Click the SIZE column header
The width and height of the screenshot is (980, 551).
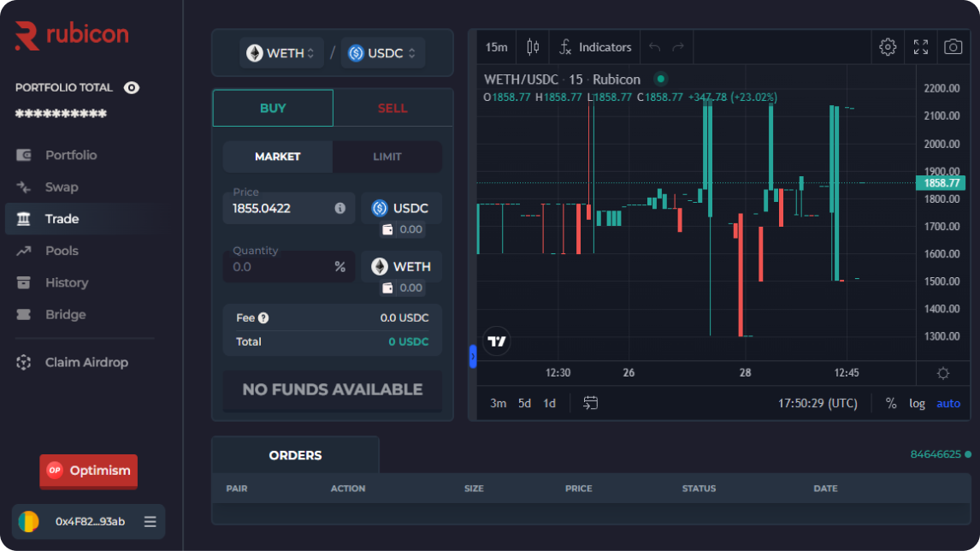coord(474,489)
